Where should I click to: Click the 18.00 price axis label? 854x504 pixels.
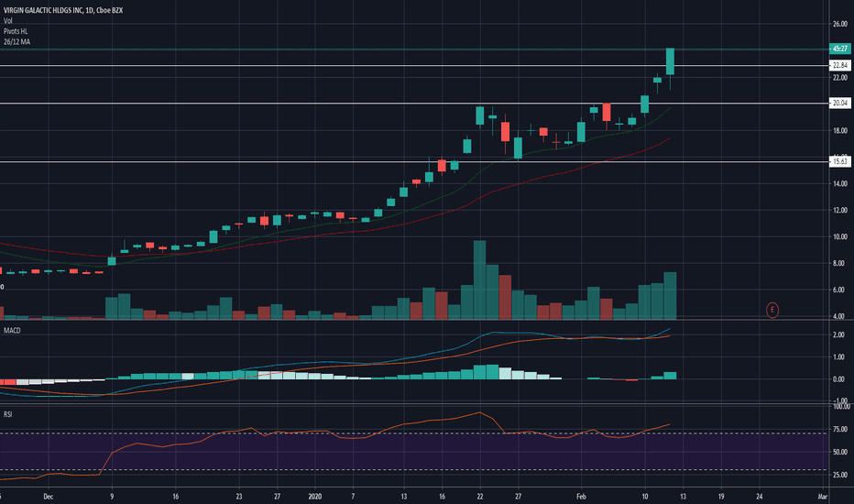pos(840,131)
